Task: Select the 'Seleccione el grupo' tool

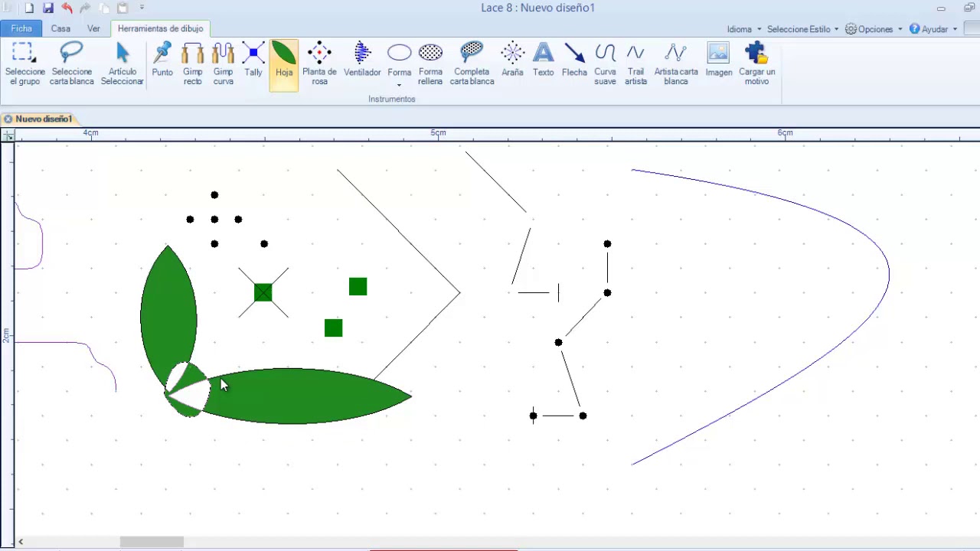Action: click(x=24, y=64)
